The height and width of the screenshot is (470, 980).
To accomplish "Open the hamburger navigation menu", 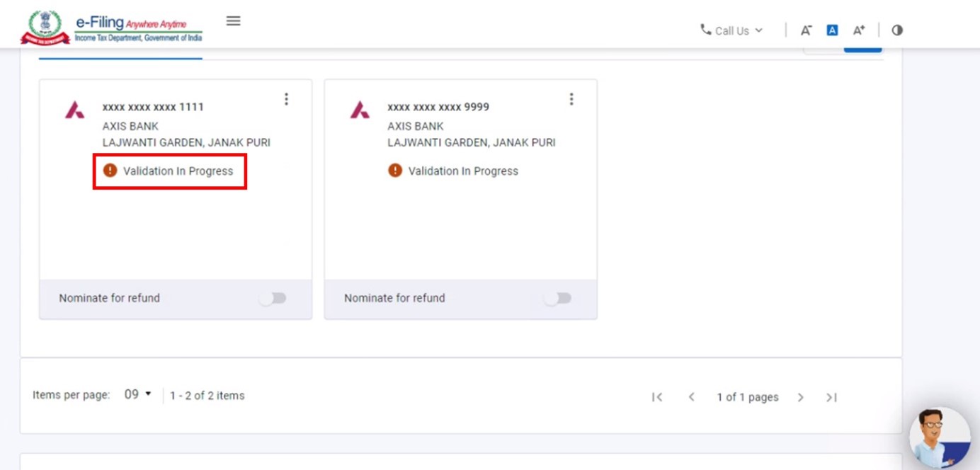I will coord(233,21).
